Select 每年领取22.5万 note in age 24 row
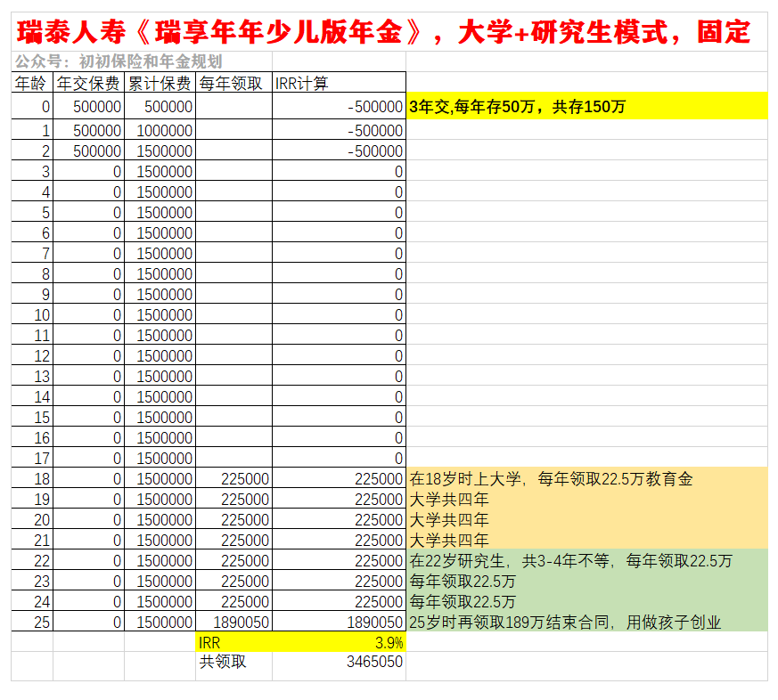This screenshot has width=778, height=700. point(587,600)
